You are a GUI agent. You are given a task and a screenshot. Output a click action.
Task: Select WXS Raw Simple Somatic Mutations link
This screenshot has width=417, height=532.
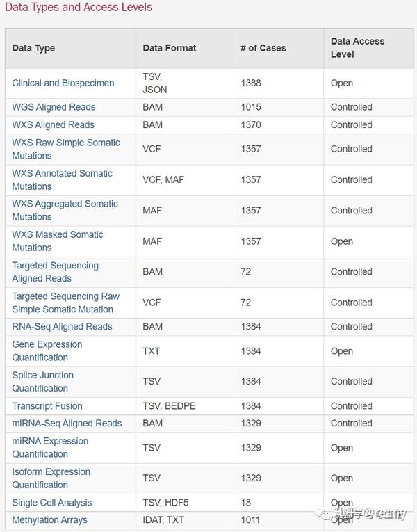(x=65, y=143)
